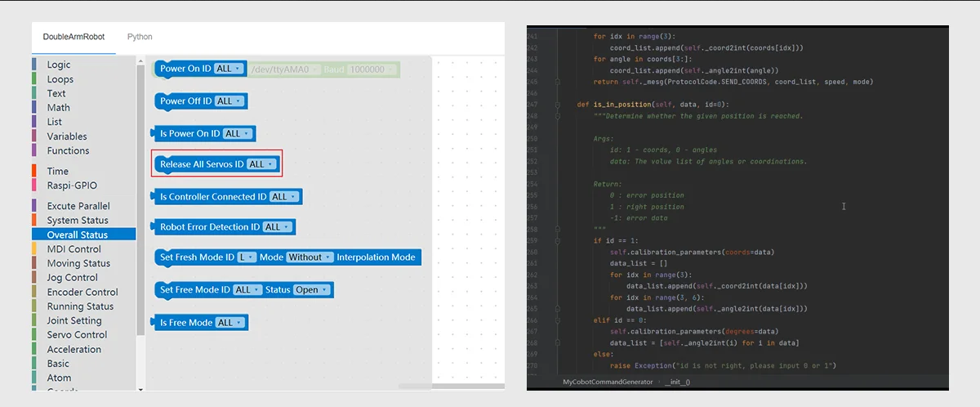This screenshot has height=407, width=980.
Task: Switch to the DoubleArmRobot tab
Action: [x=73, y=37]
